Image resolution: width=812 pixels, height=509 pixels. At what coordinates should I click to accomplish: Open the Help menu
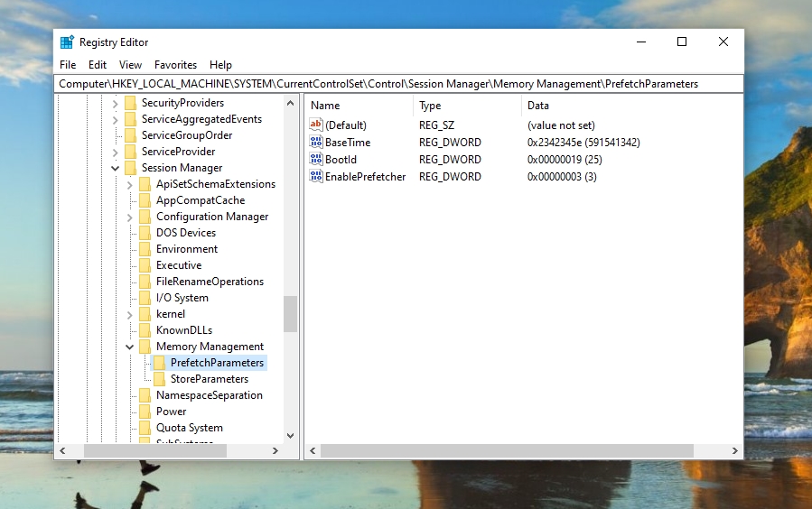tap(220, 65)
